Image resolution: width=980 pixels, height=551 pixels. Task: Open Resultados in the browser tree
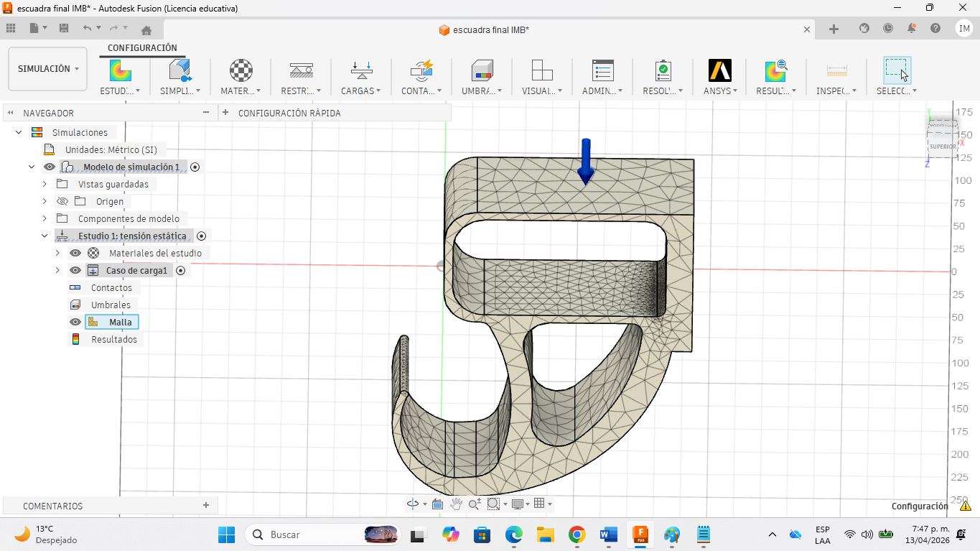point(113,339)
